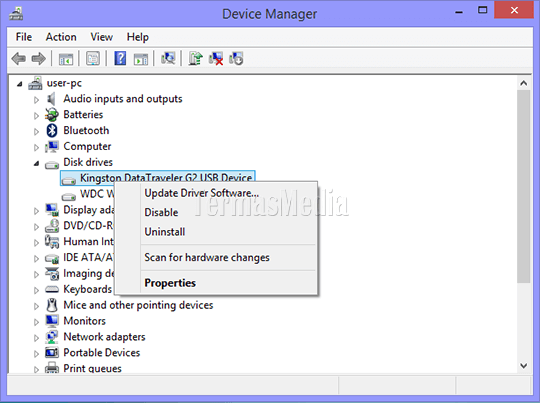
Task: Click the Human Interface Devices icon
Action: click(x=52, y=241)
